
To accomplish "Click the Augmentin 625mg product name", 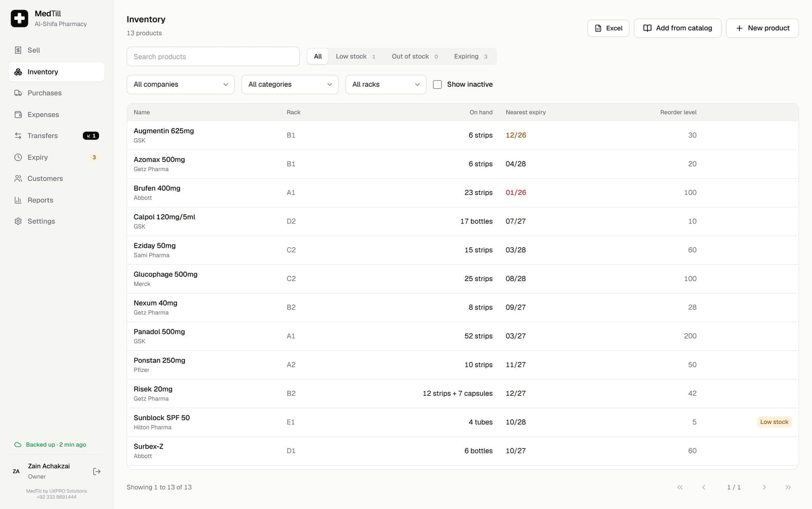I will (x=163, y=131).
